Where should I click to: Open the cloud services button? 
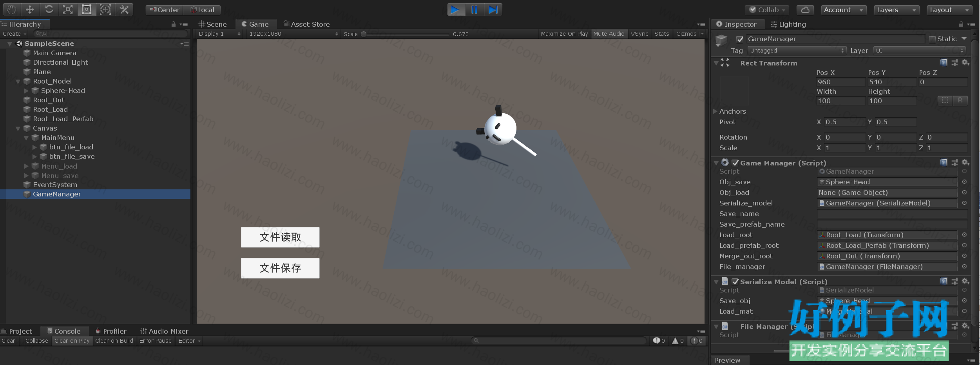[x=805, y=10]
